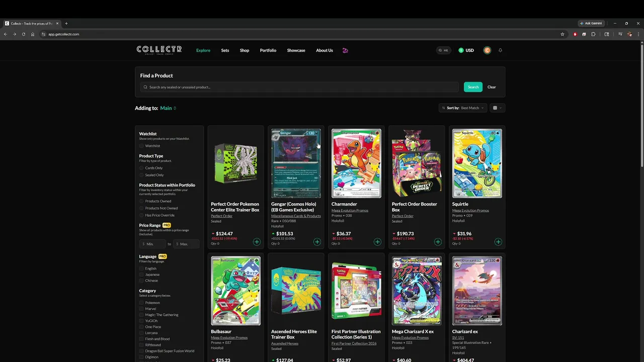The image size is (644, 362).
Task: Click the Collectr logo
Action: pos(159,50)
